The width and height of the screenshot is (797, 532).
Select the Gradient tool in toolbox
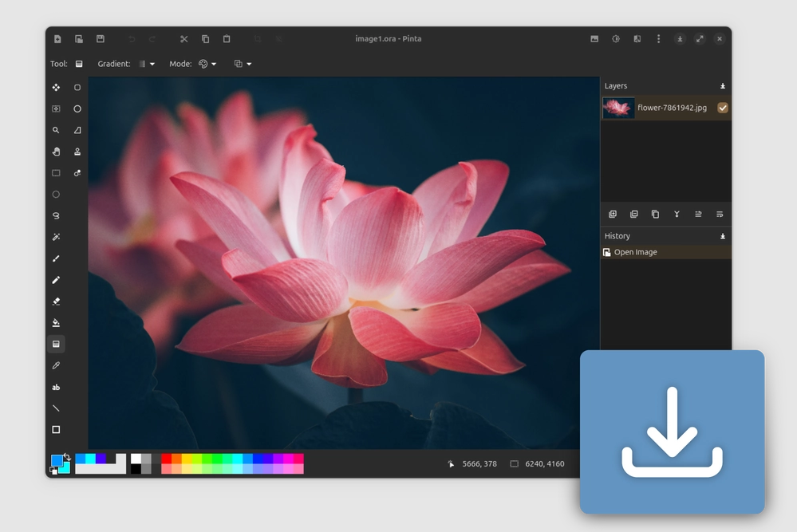coord(56,344)
